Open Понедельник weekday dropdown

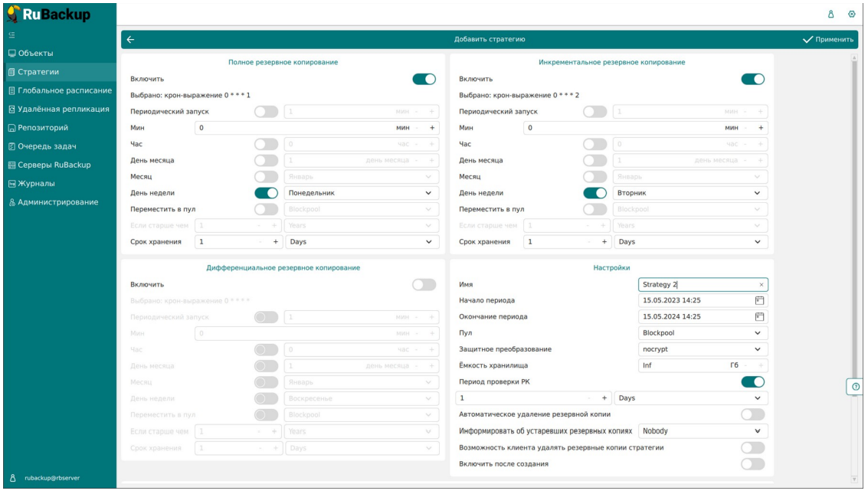tap(362, 193)
